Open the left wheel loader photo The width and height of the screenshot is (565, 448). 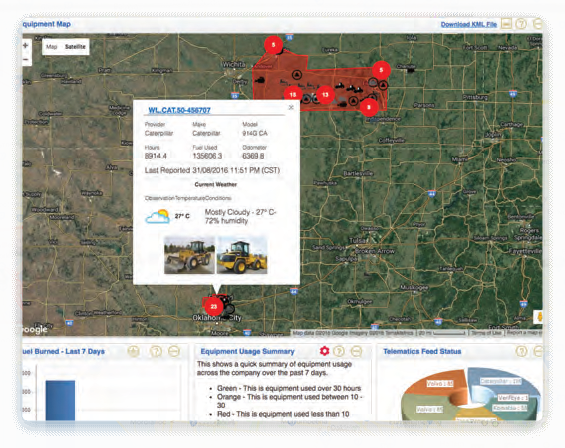[189, 255]
